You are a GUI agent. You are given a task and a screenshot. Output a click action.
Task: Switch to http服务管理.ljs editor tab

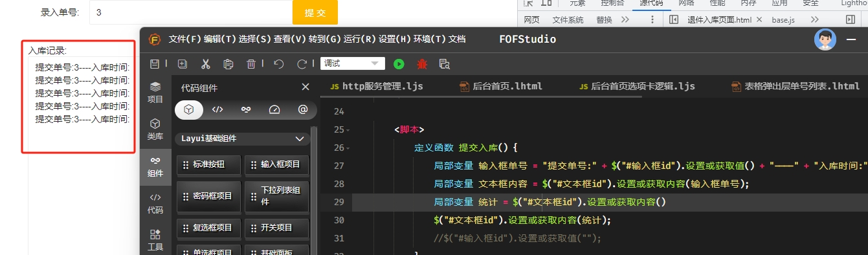377,86
